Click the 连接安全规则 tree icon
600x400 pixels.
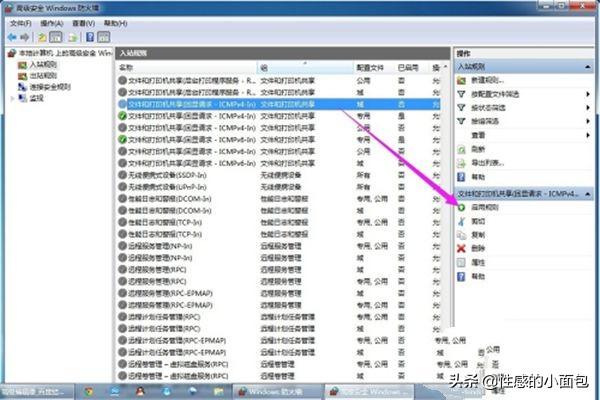[x=23, y=87]
